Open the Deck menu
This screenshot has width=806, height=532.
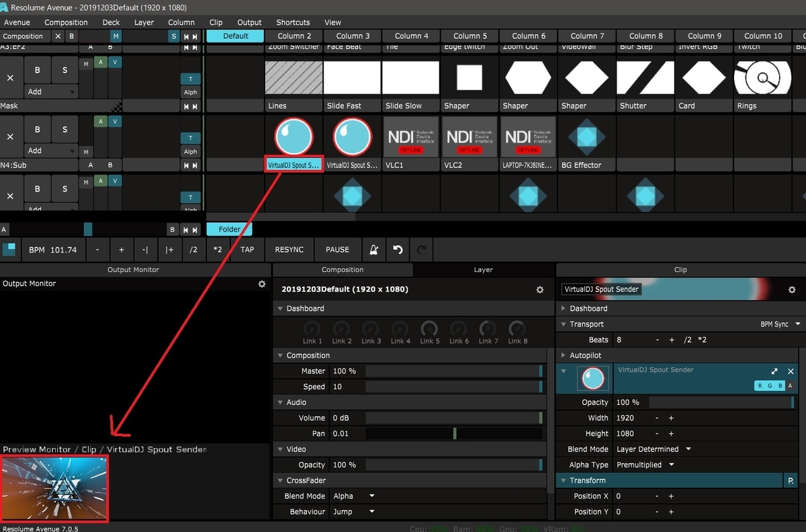pos(111,22)
